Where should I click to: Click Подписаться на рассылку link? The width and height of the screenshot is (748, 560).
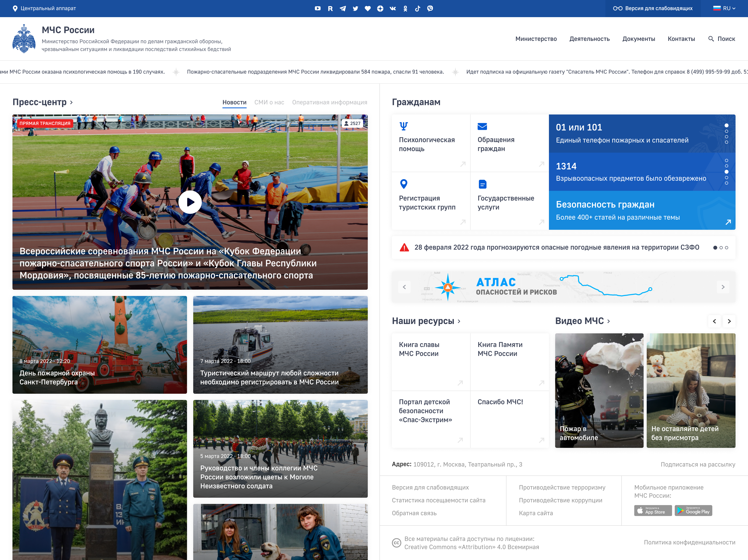coord(698,464)
